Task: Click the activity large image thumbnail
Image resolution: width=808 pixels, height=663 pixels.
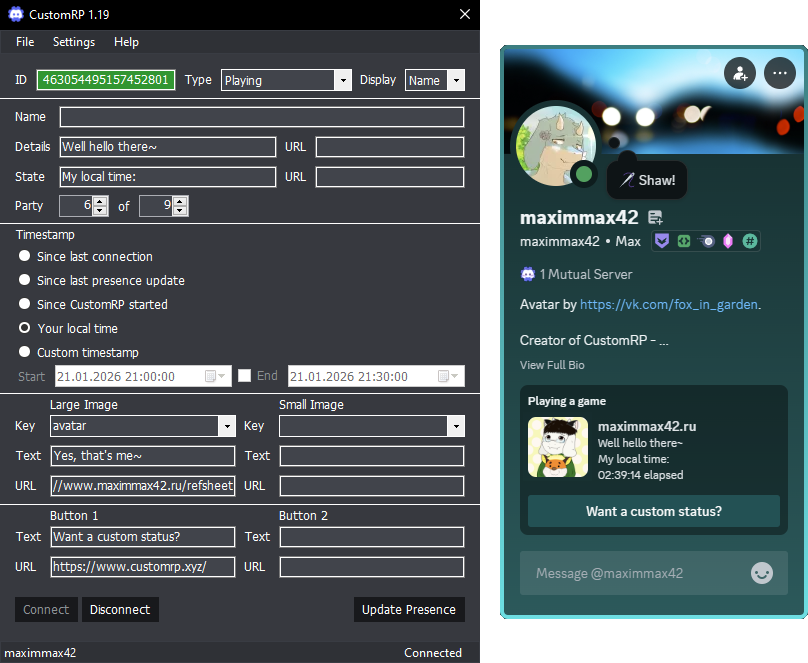Action: click(x=558, y=447)
